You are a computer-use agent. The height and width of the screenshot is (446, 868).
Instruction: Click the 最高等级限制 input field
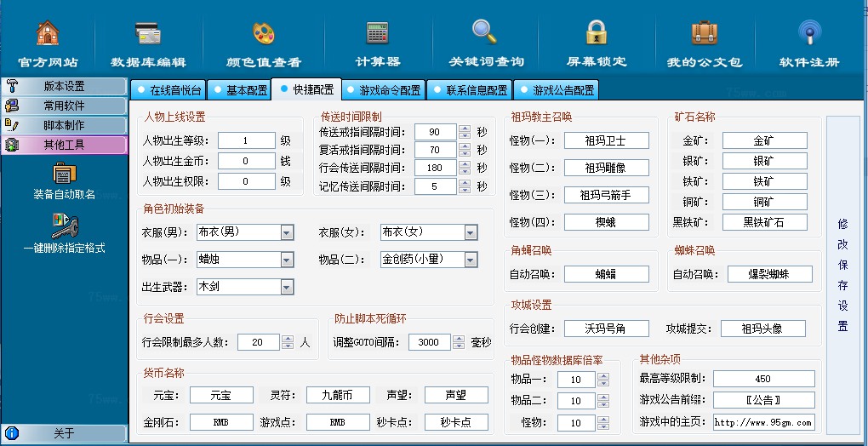763,379
